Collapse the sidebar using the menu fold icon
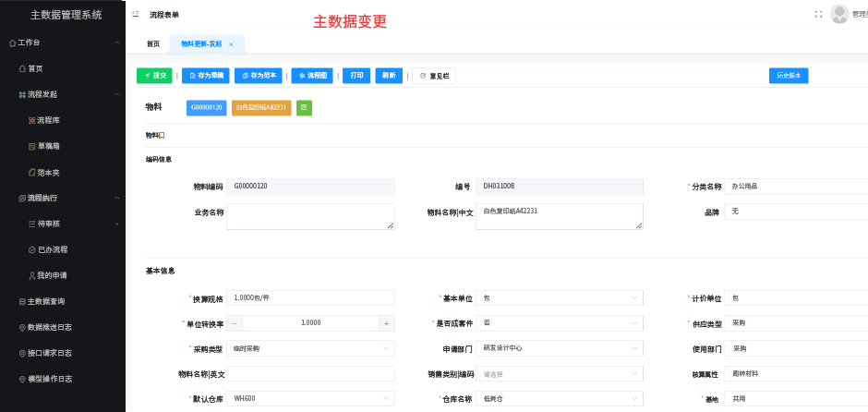868x412 pixels. pos(136,15)
